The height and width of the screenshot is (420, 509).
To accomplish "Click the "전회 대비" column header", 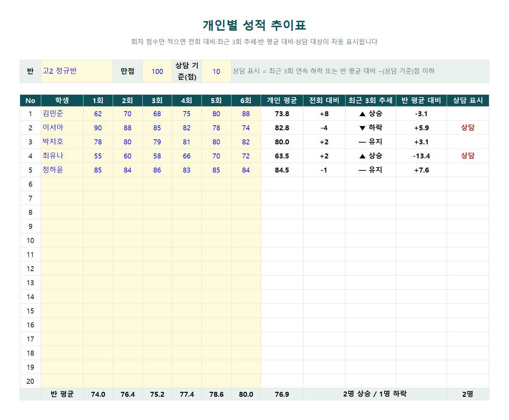I will coord(324,101).
